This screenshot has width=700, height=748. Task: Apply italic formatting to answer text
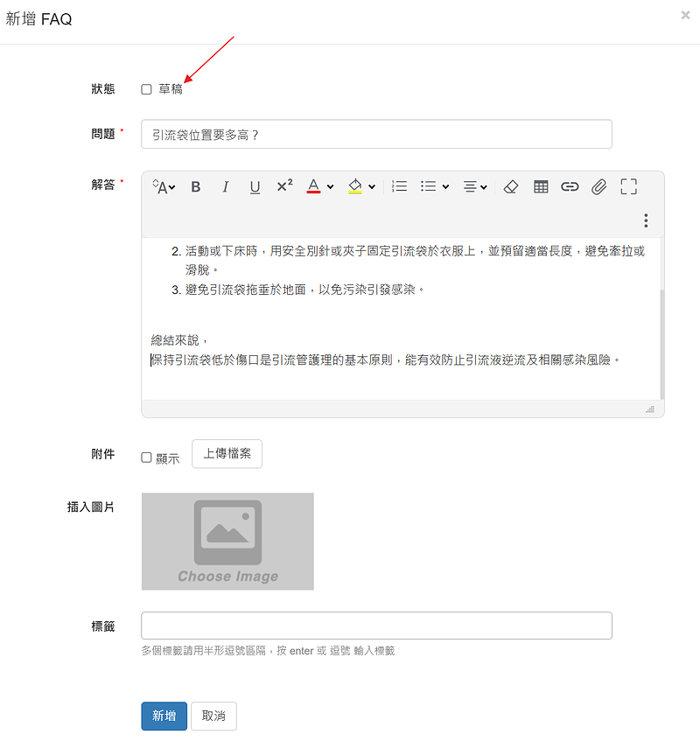[225, 186]
